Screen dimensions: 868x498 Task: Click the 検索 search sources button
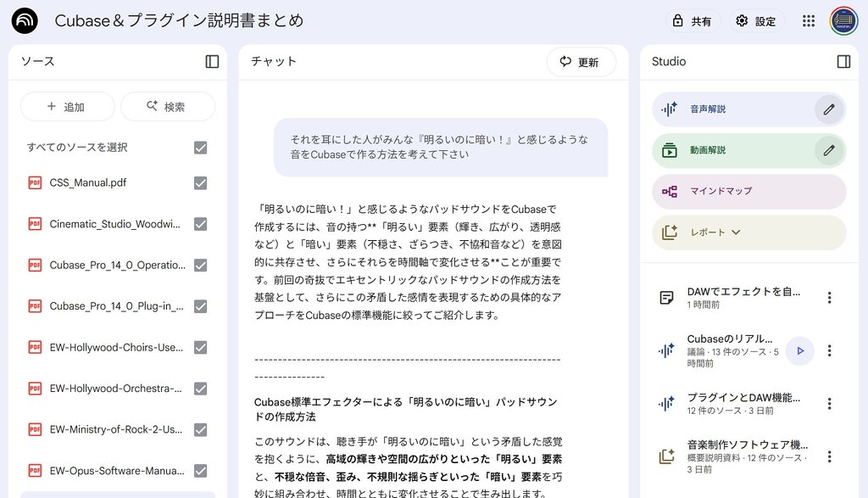pyautogui.click(x=167, y=106)
